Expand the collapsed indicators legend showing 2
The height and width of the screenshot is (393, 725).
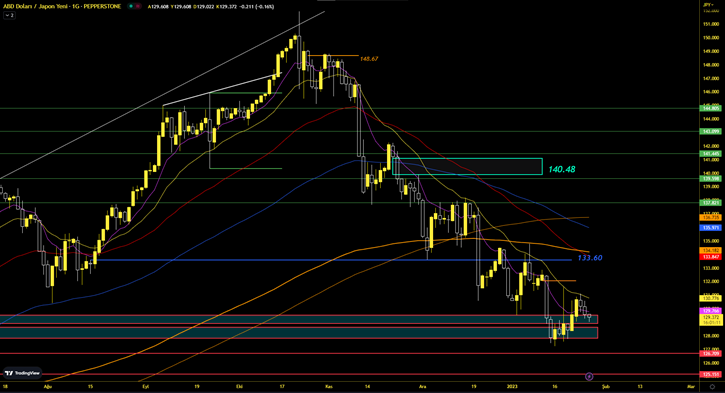point(9,15)
